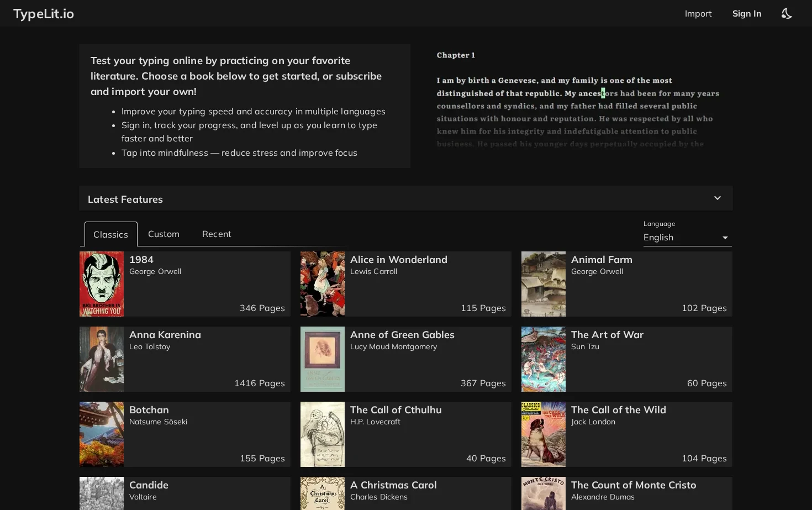Click "104 Pages" on Call of Wild card

(704, 459)
